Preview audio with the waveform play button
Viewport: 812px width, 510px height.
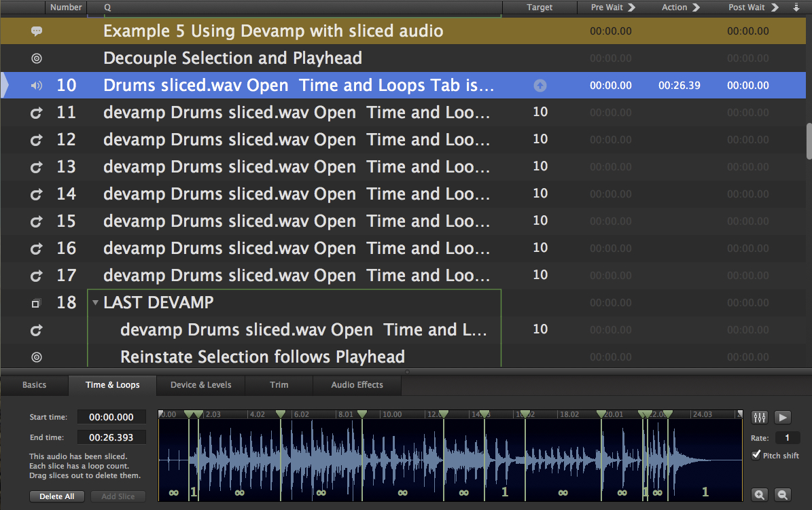point(783,417)
